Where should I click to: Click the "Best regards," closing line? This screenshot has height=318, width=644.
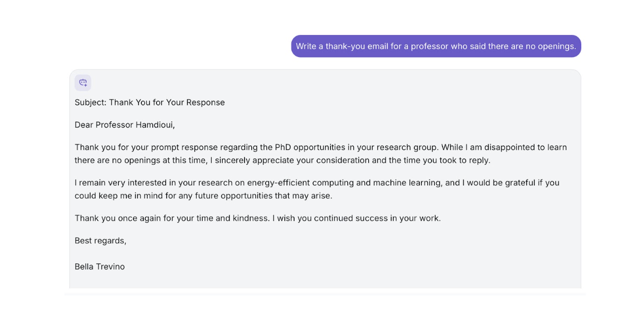(101, 241)
